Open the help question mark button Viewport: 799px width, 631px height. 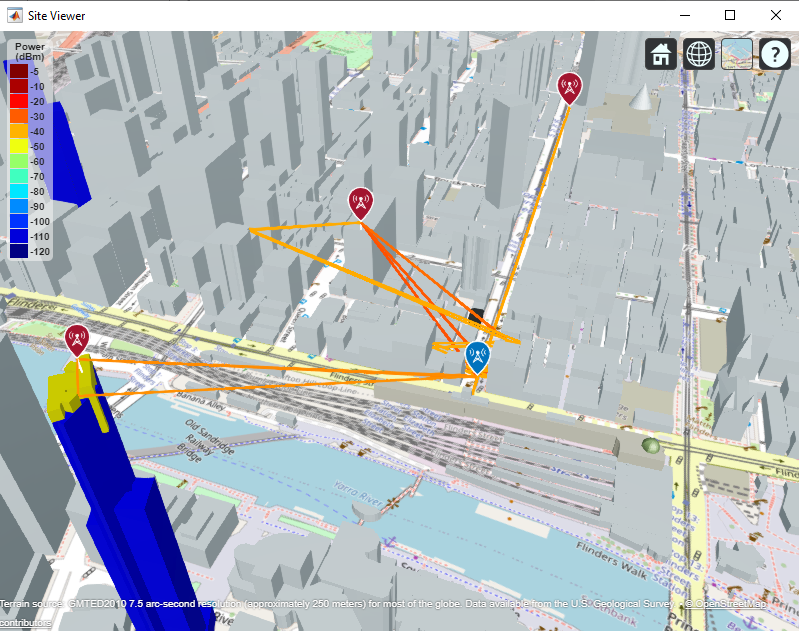coord(775,54)
